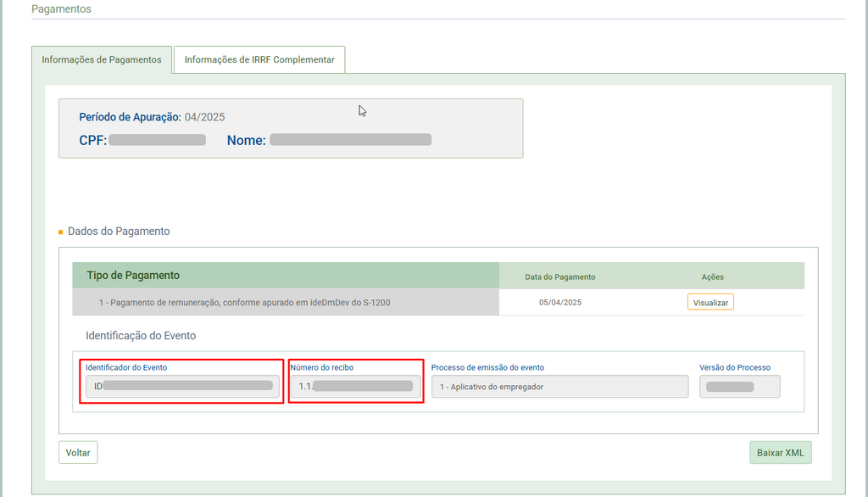Click the Pagamentos section heading
This screenshot has height=497, width=868.
click(61, 9)
